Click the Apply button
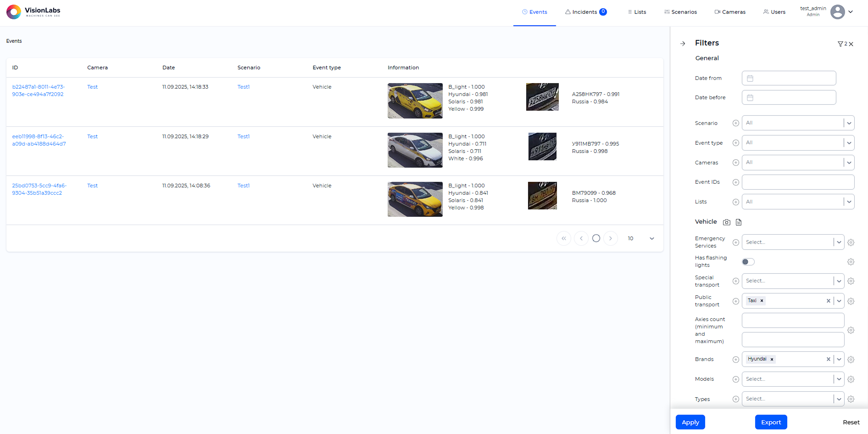 coord(690,422)
